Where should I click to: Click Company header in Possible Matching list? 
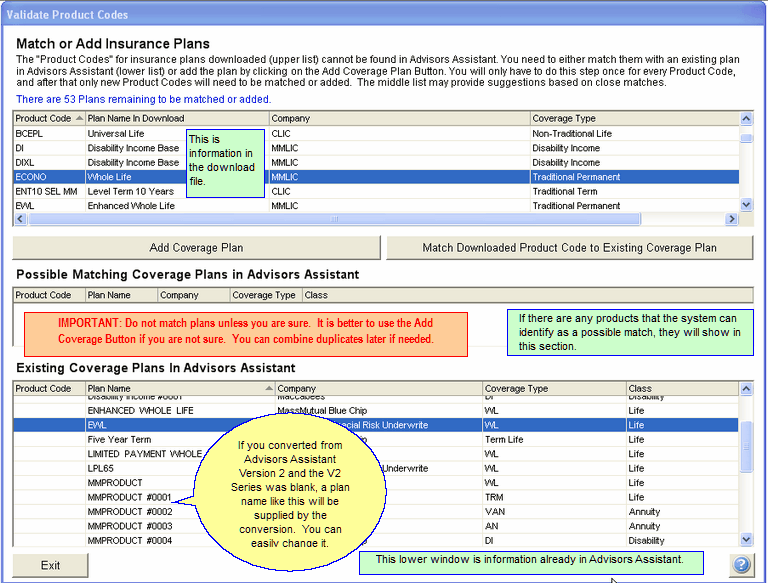pos(192,295)
